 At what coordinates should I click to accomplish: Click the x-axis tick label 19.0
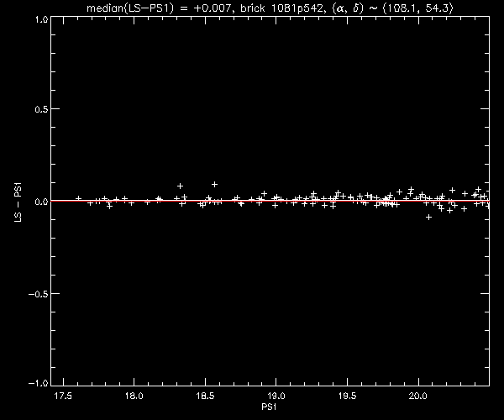pos(276,396)
